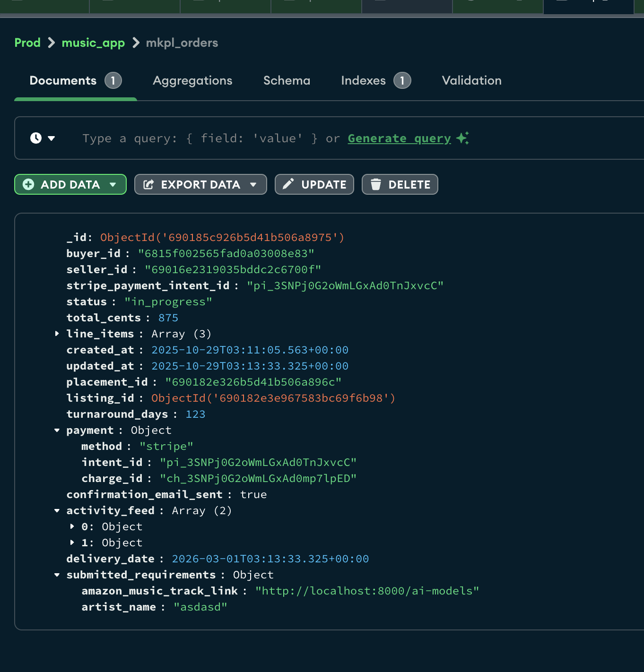Collapse the activity_feed array
The width and height of the screenshot is (644, 672).
click(x=57, y=510)
